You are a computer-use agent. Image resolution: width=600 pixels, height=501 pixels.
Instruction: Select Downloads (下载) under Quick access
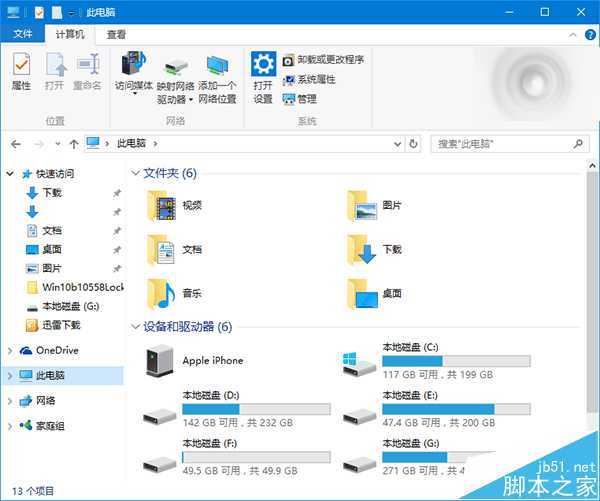[44, 193]
